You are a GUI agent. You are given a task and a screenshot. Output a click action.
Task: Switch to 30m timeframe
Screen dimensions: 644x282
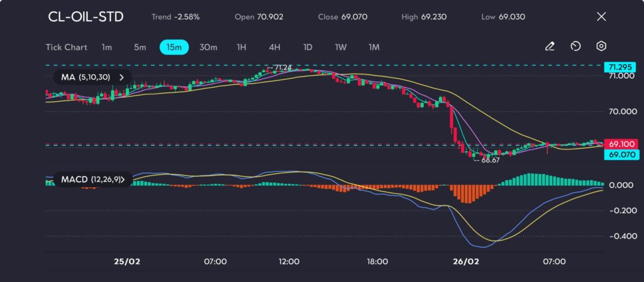click(208, 47)
